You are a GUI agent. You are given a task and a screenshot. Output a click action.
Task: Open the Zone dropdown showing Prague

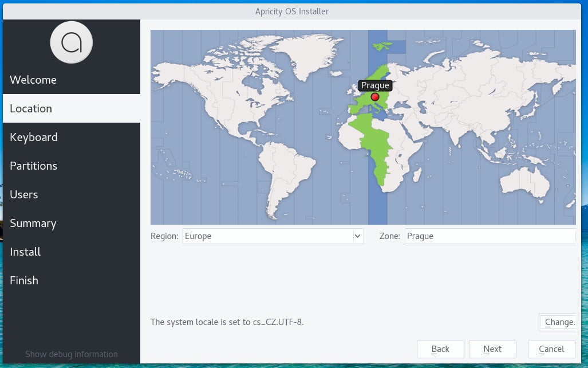[x=490, y=236]
